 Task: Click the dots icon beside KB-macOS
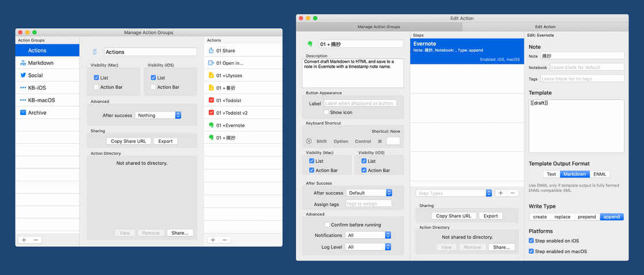point(23,100)
